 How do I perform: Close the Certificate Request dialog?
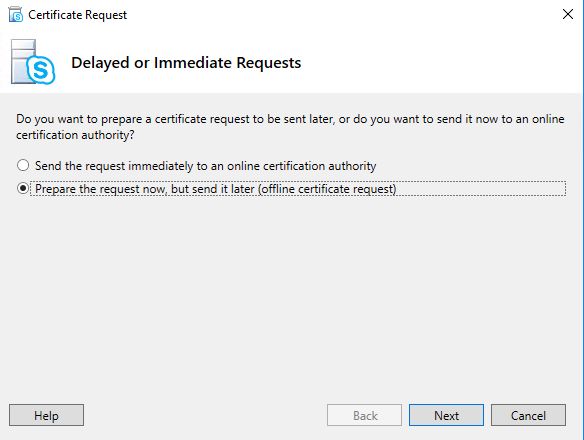[568, 14]
